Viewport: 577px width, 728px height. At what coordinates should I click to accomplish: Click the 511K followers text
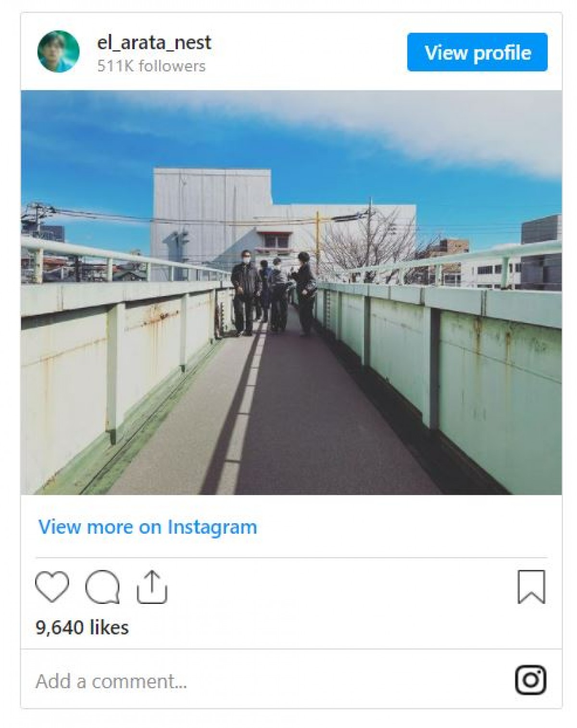click(151, 66)
